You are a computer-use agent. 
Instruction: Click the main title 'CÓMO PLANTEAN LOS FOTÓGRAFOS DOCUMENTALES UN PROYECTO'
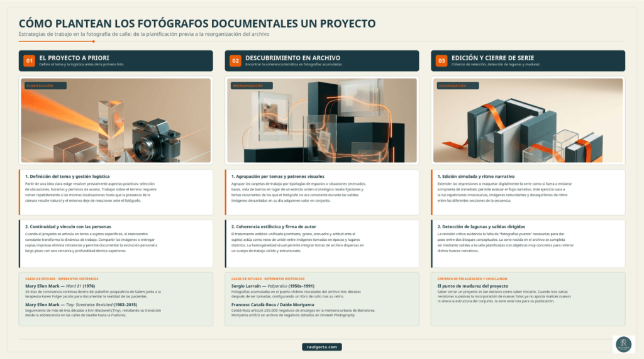click(x=197, y=23)
